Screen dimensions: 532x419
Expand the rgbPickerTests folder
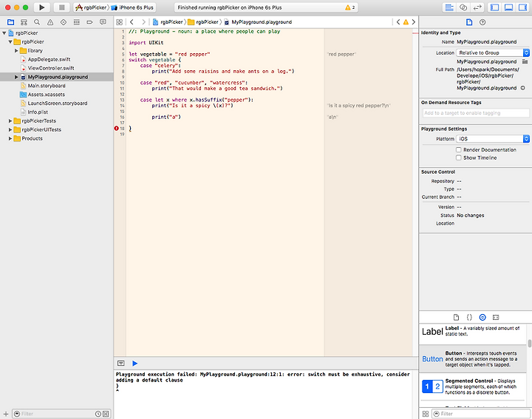tap(11, 120)
